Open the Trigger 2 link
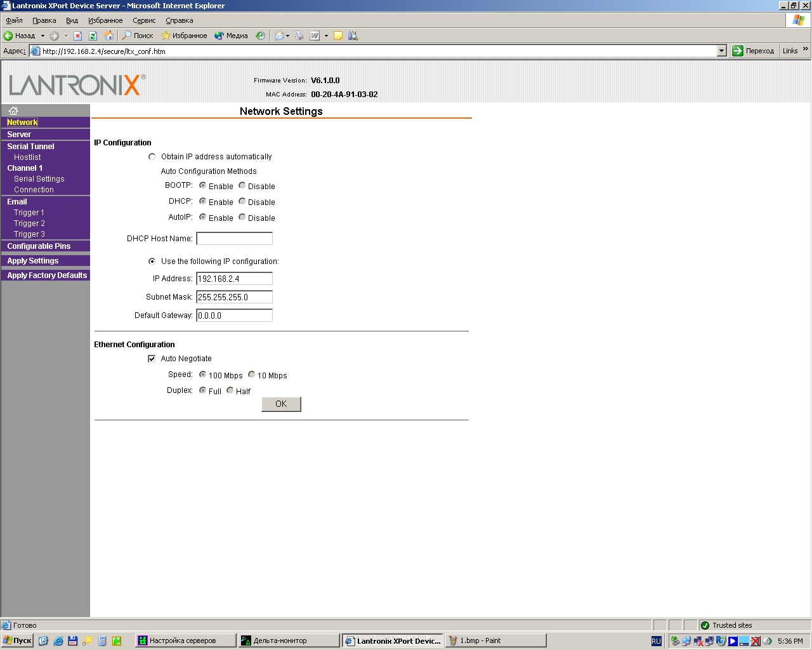 tap(29, 223)
